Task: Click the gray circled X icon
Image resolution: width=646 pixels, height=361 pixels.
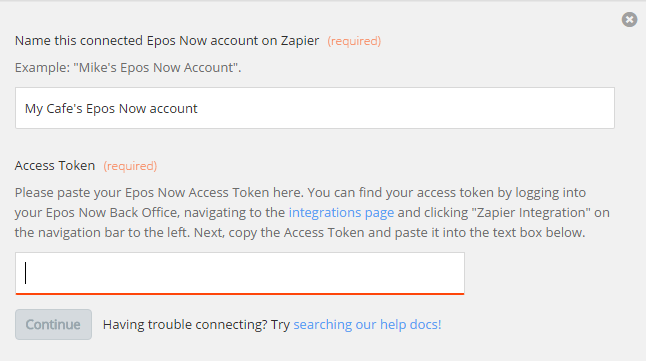Action: (629, 19)
